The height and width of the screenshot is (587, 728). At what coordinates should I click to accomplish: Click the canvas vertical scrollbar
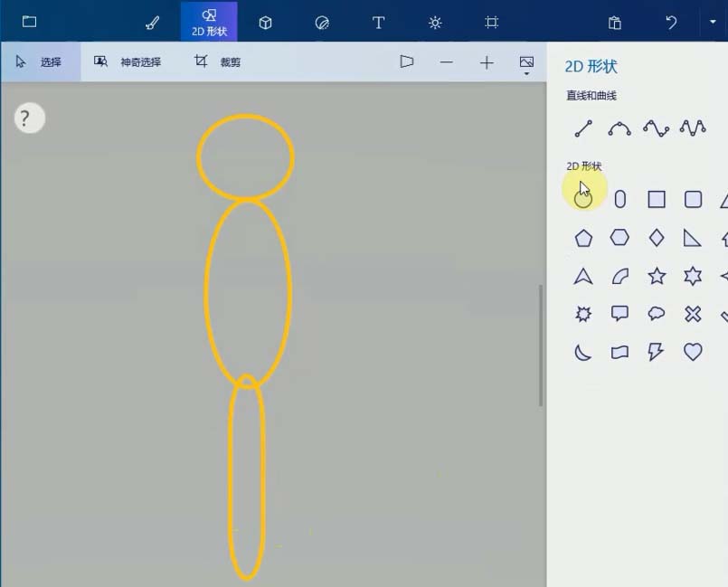click(x=541, y=345)
